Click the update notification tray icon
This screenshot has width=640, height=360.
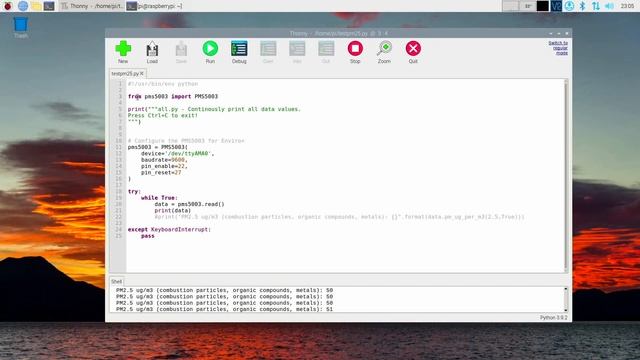[x=569, y=6]
